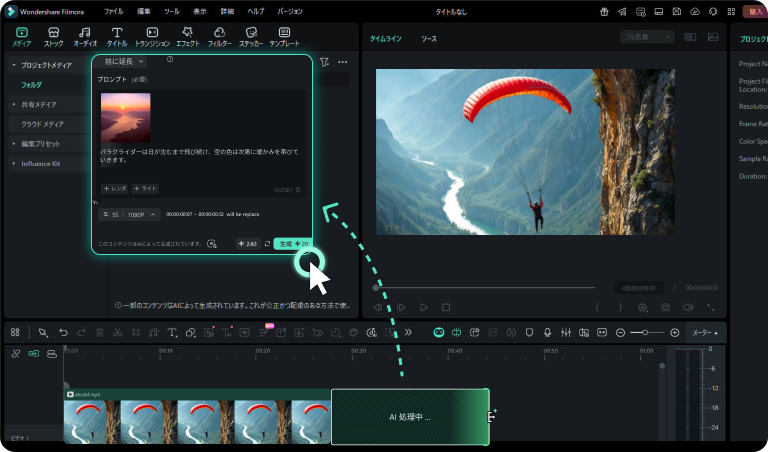Viewport: 768px width, 452px height.
Task: Click the snapshot image icon above preview
Action: [x=713, y=37]
